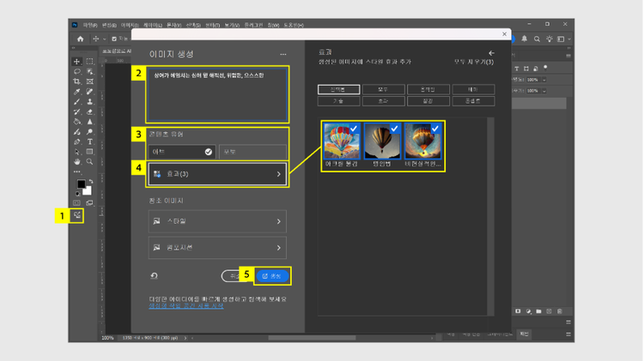This screenshot has width=644, height=361.
Task: Select the Sharpen triangle tool
Action: [89, 122]
